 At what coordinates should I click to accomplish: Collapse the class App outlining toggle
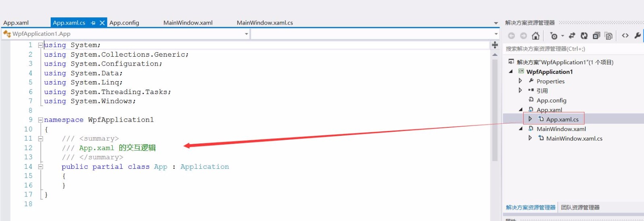point(40,166)
